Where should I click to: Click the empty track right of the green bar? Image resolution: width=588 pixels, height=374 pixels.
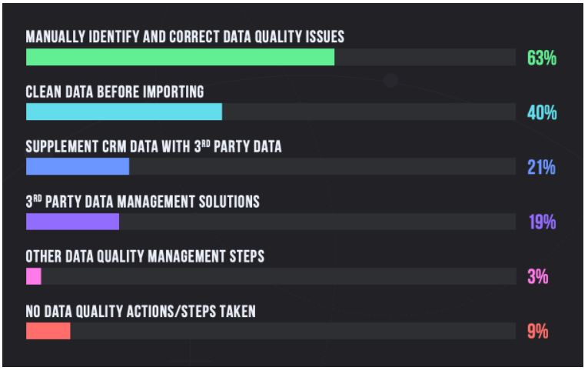425,57
